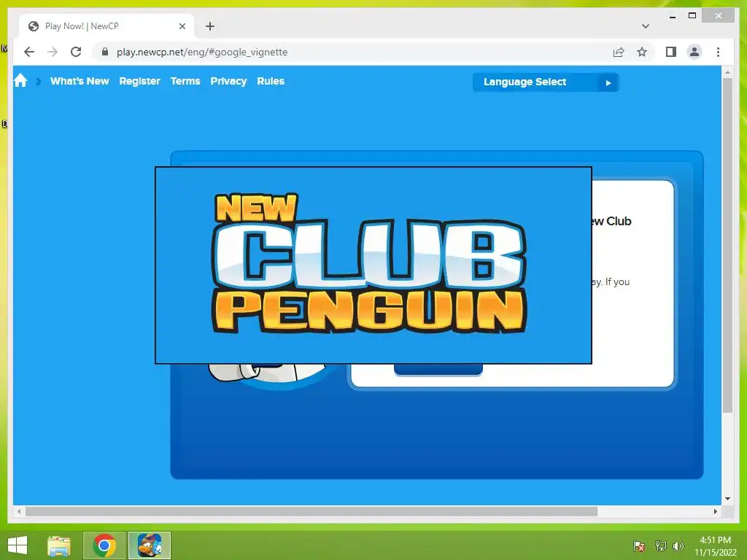Open the penguin app on taskbar

click(x=150, y=545)
